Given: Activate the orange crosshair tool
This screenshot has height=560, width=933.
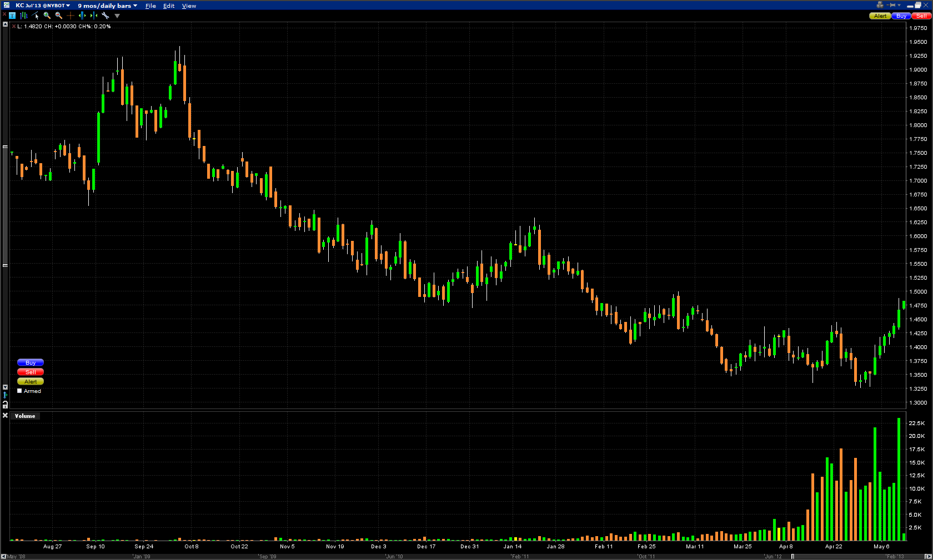Looking at the screenshot, I should 71,16.
